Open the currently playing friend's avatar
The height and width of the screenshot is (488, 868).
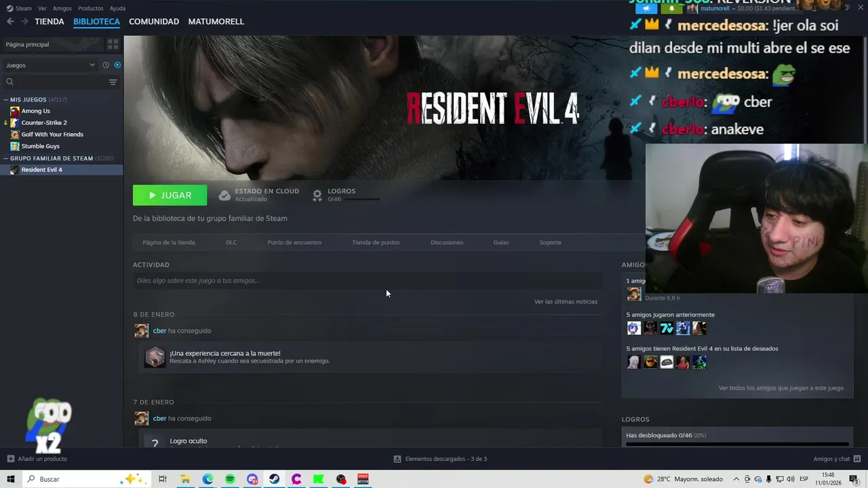click(634, 294)
